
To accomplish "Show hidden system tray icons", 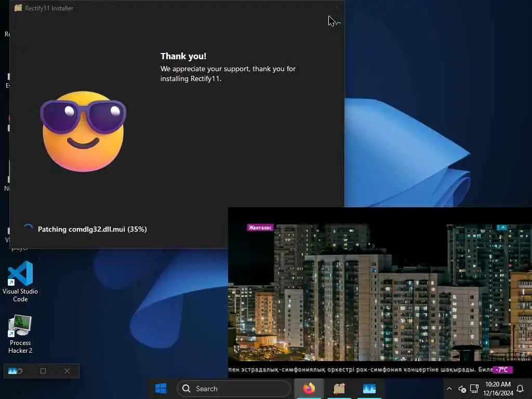I will [x=449, y=389].
